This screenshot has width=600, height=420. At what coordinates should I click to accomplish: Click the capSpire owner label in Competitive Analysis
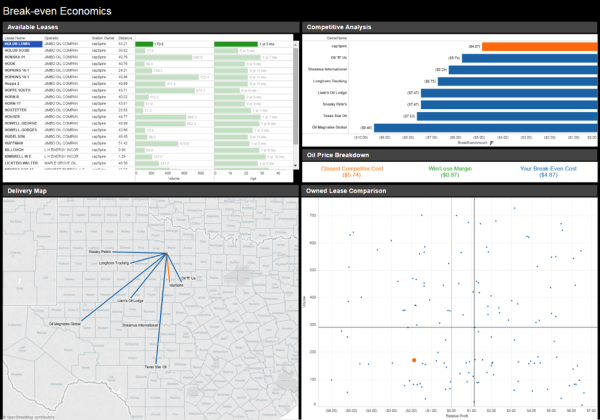(x=339, y=46)
